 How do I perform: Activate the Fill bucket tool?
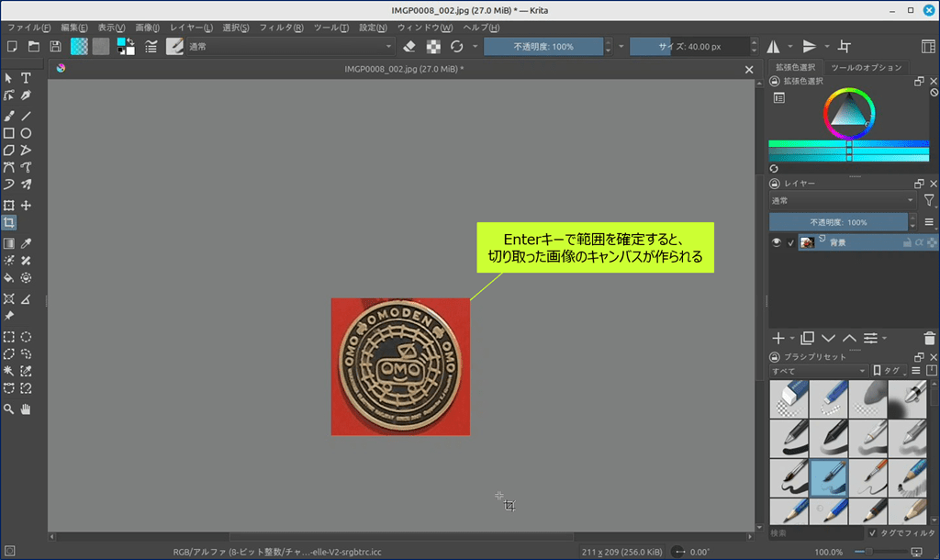coord(9,277)
